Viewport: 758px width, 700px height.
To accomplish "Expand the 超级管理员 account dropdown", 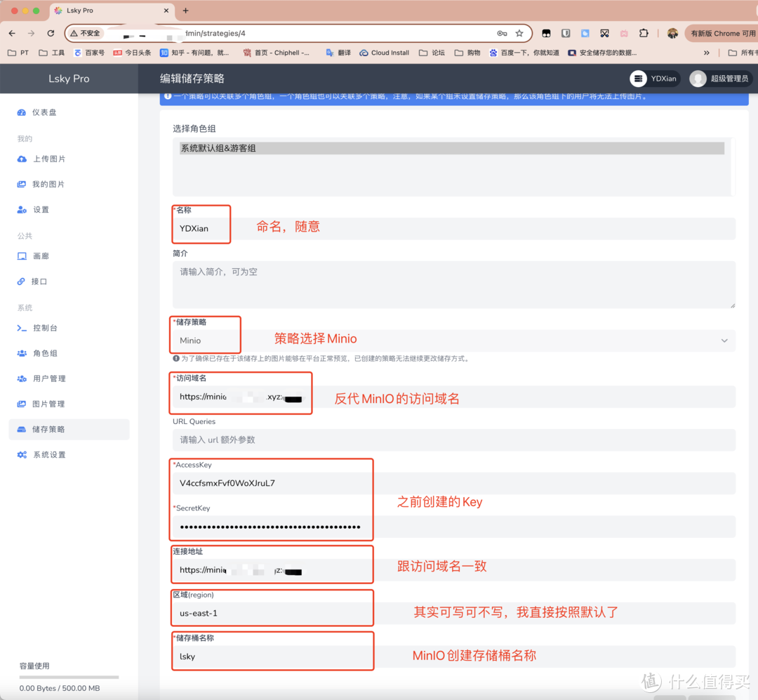I will (x=719, y=79).
